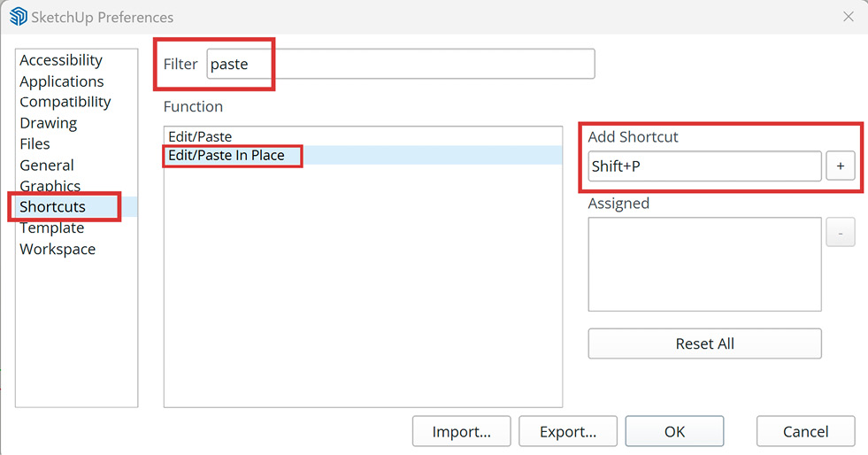
Task: Import shortcut preferences with Import
Action: 461,431
